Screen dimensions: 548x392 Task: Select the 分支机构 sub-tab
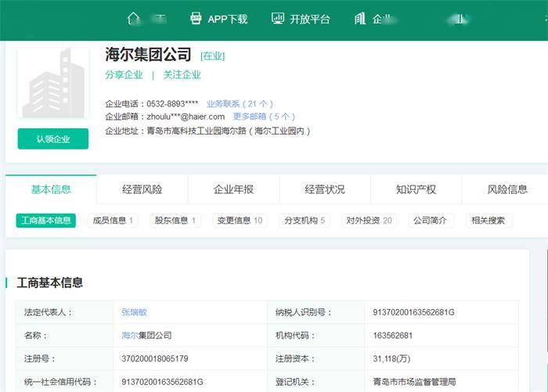(x=305, y=221)
